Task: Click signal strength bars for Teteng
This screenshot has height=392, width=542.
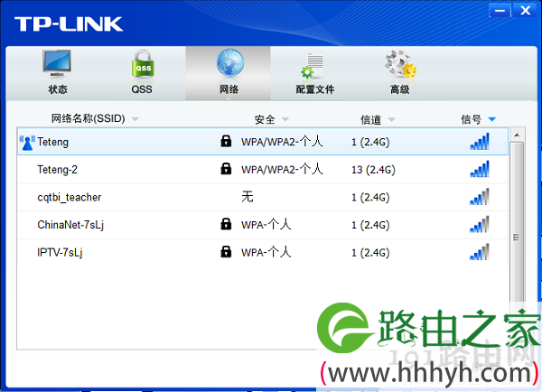Action: (480, 142)
